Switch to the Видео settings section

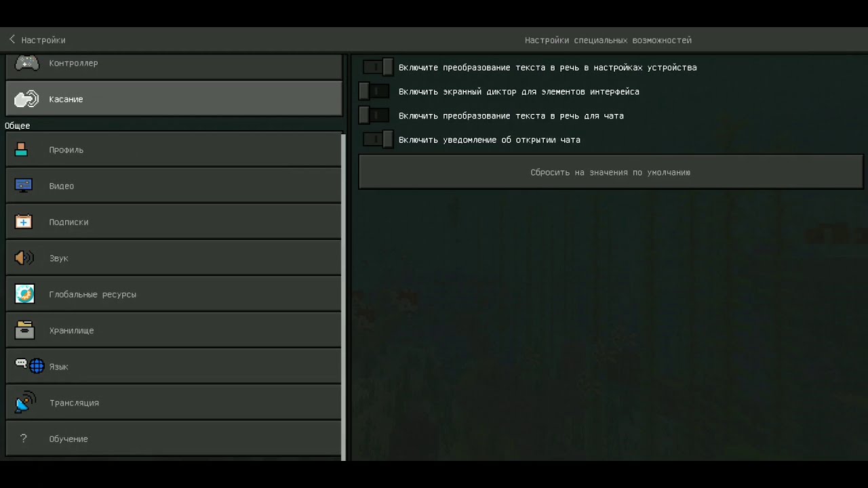(x=174, y=186)
